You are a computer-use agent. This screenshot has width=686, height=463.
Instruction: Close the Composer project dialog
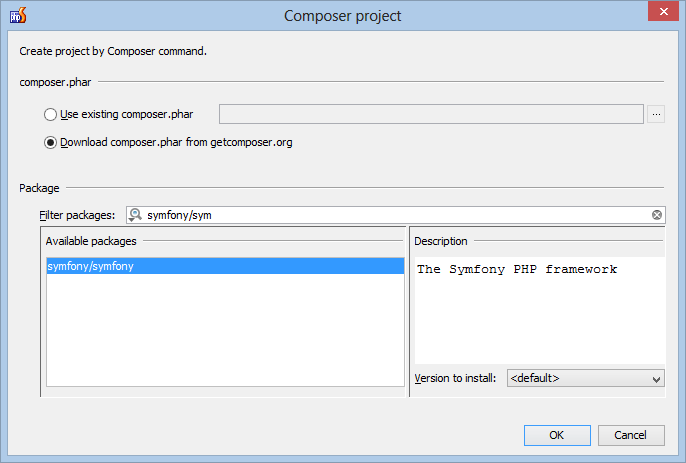point(663,11)
